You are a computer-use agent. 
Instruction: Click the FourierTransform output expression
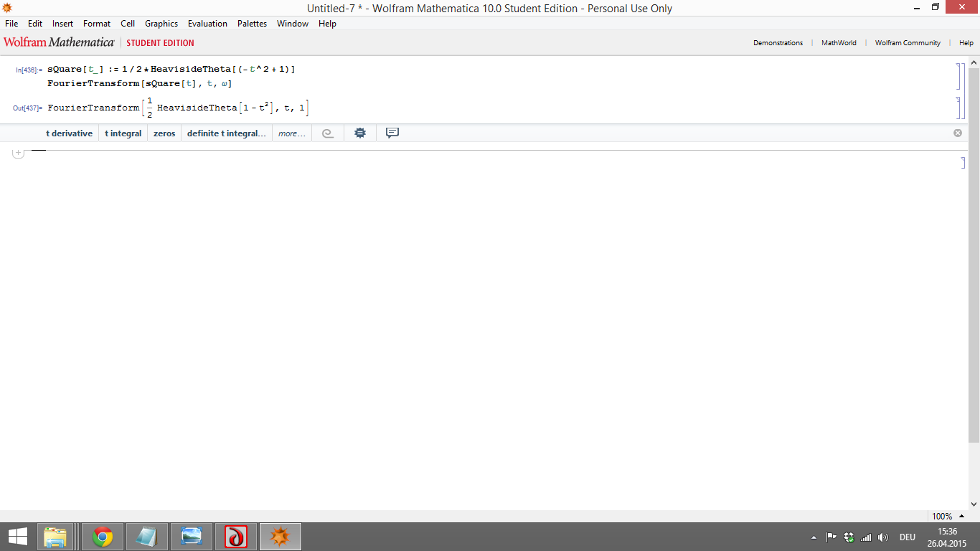(x=179, y=108)
